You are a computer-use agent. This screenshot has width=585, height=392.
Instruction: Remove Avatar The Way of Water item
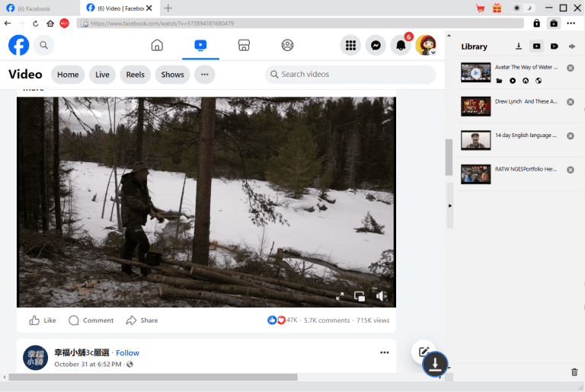(571, 68)
